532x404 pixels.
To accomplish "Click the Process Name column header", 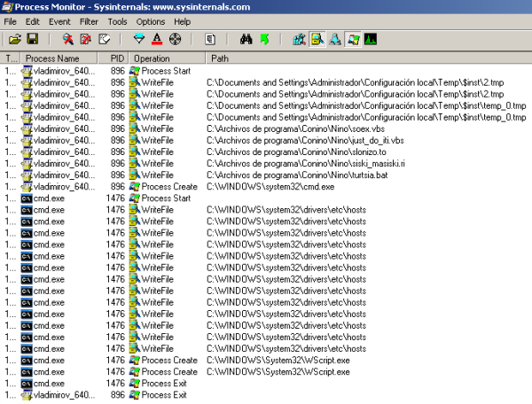I will [59, 58].
